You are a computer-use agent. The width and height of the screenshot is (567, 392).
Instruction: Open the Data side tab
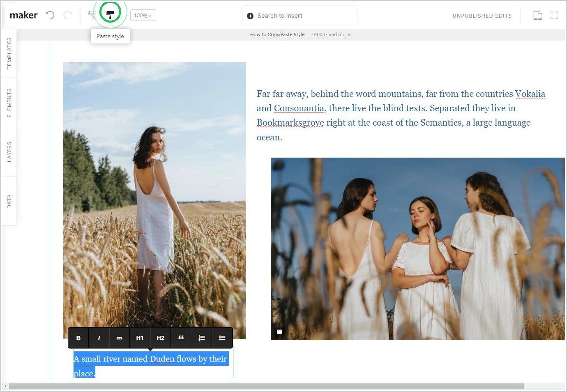coord(9,201)
